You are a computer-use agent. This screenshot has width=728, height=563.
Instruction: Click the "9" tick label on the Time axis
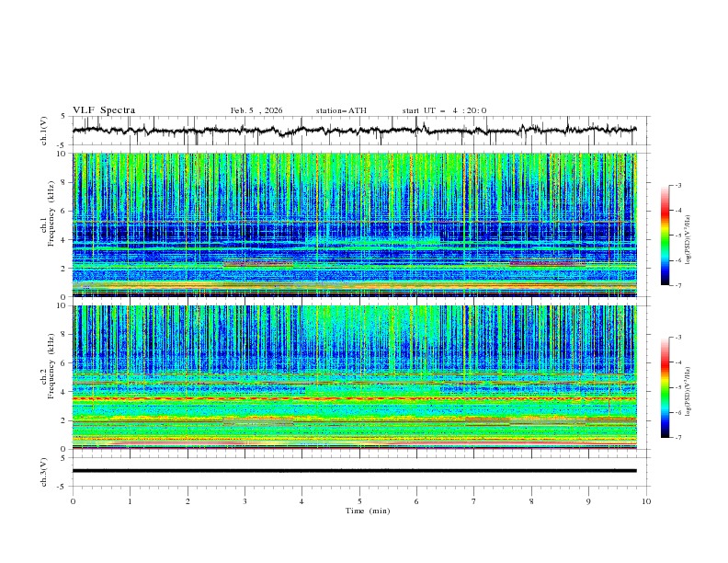[588, 501]
